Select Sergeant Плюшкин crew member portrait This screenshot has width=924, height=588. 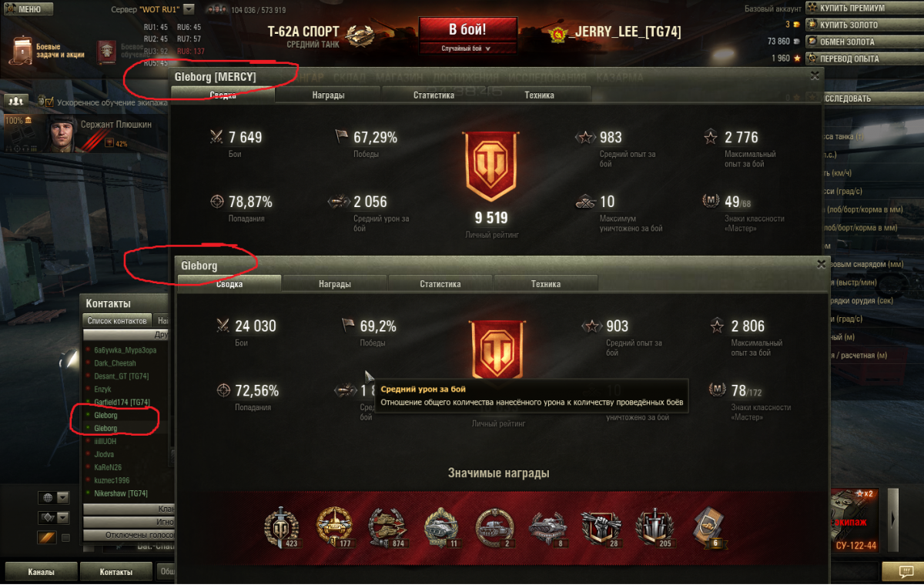(64, 134)
